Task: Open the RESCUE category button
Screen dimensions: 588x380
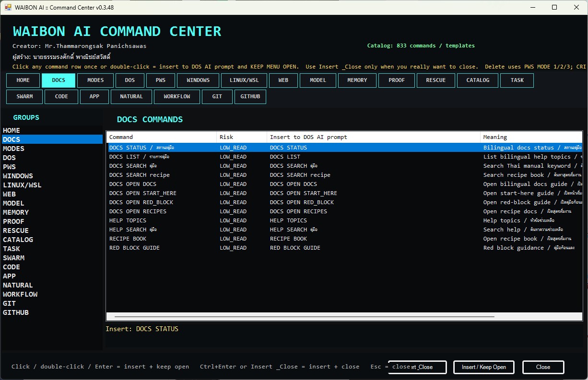Action: (x=436, y=81)
